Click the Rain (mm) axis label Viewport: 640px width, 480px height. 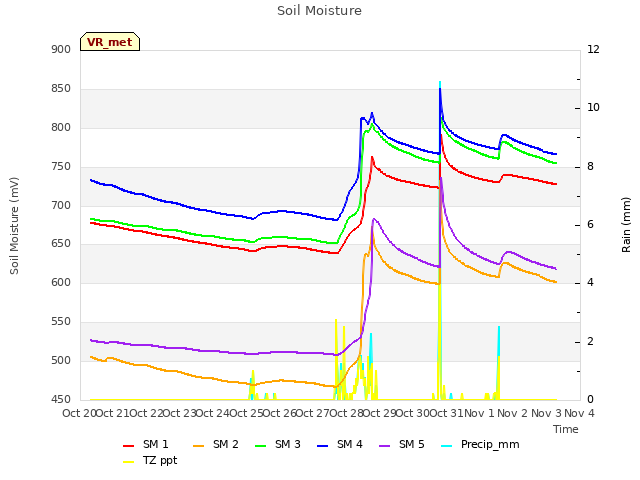tap(626, 225)
